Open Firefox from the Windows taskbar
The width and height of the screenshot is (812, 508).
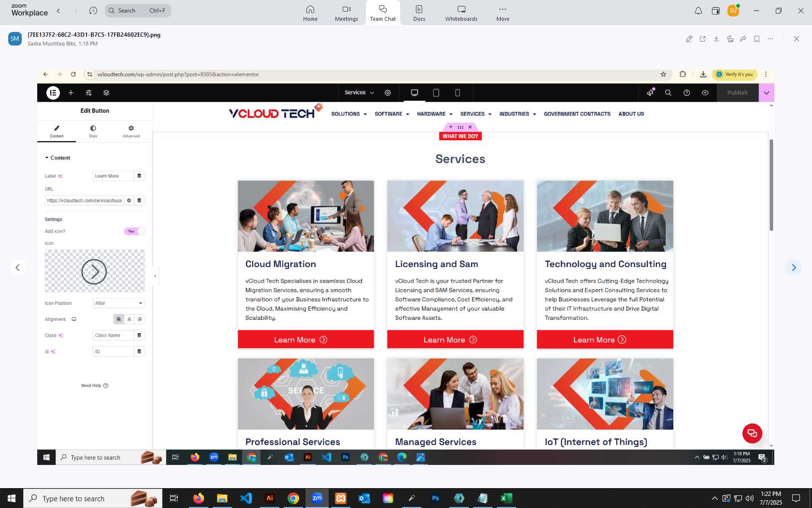click(x=198, y=498)
